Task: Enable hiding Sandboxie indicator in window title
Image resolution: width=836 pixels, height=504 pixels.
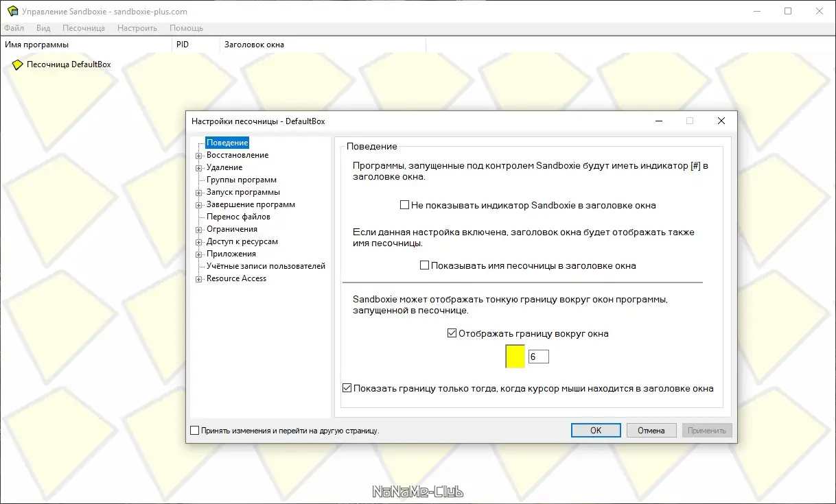Action: [404, 205]
